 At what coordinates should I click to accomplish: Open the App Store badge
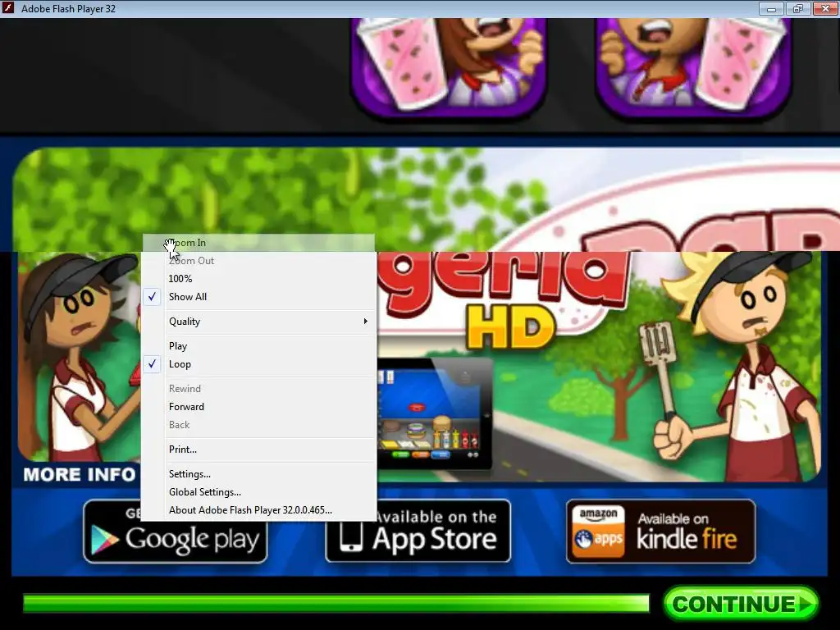[x=418, y=531]
